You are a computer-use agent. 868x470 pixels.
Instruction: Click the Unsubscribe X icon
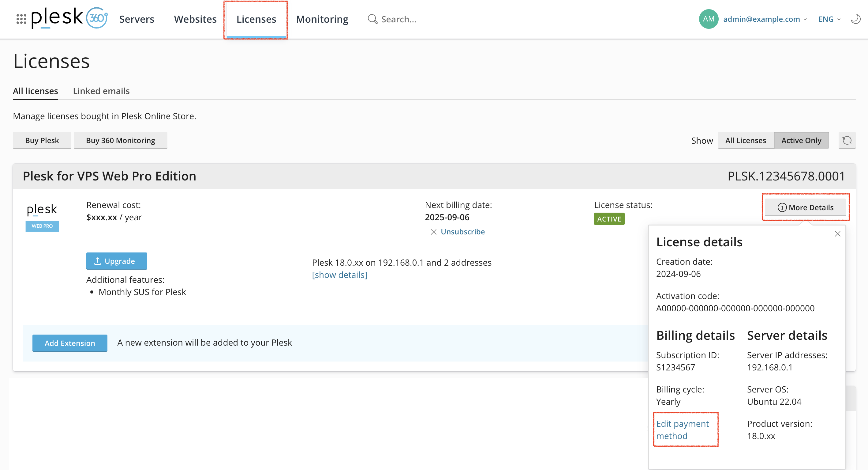coord(433,232)
